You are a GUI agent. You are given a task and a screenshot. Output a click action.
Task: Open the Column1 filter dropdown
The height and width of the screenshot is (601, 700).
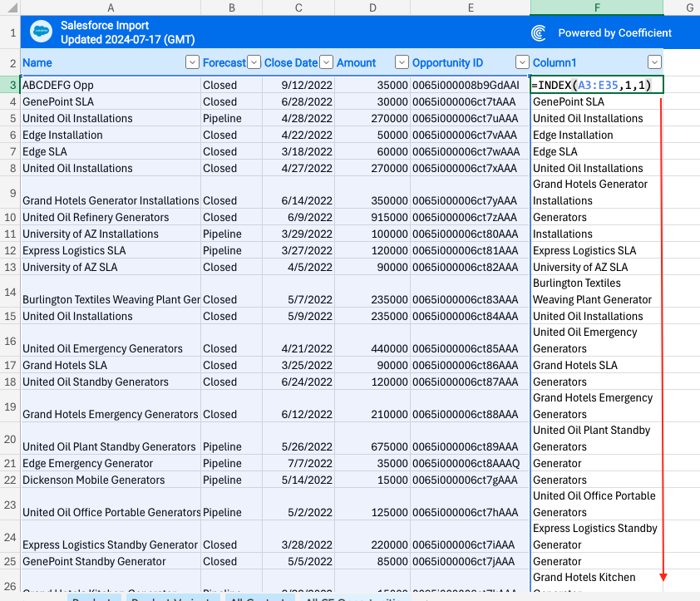point(654,62)
